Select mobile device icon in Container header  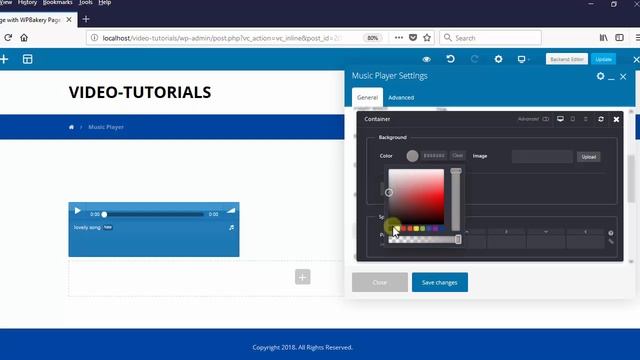pyautogui.click(x=586, y=119)
